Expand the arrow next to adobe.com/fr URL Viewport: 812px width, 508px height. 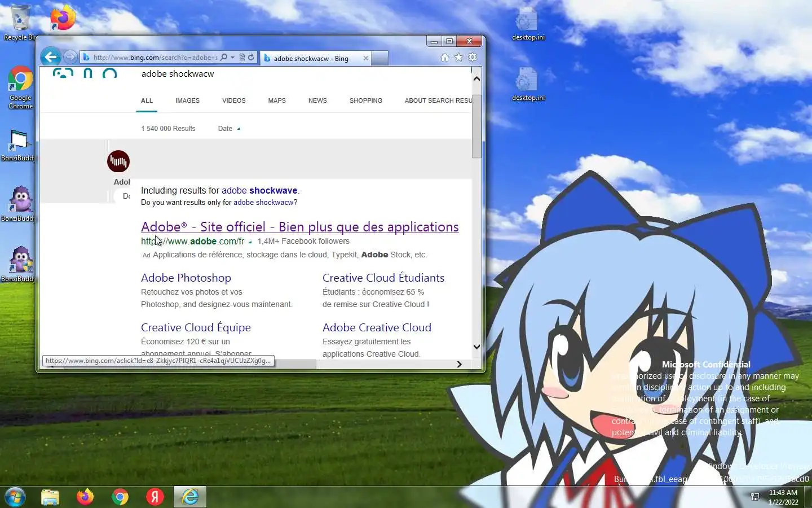[250, 242]
